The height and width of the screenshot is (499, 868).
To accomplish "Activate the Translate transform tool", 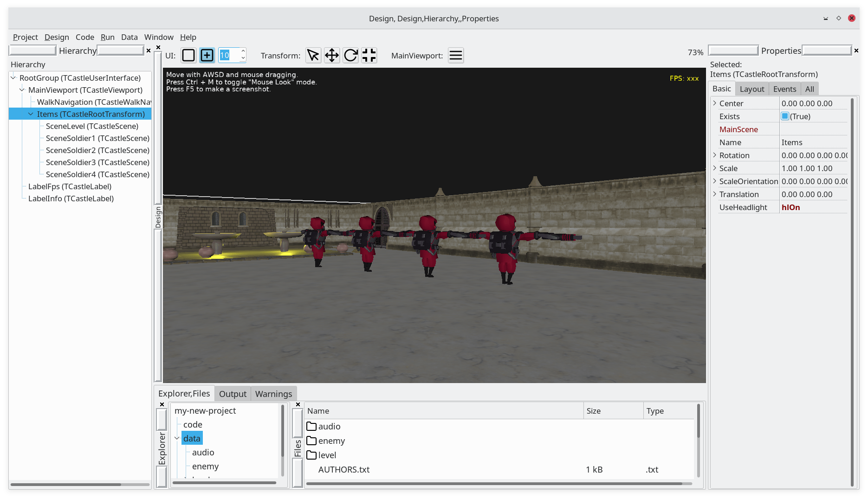I will click(x=332, y=55).
